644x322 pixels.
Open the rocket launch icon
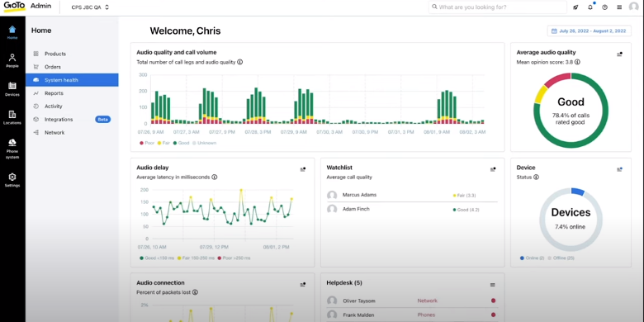pyautogui.click(x=575, y=7)
